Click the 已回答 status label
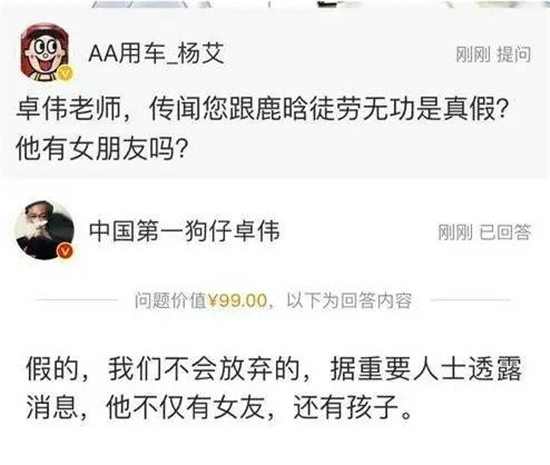This screenshot has height=465, width=550. tap(505, 232)
